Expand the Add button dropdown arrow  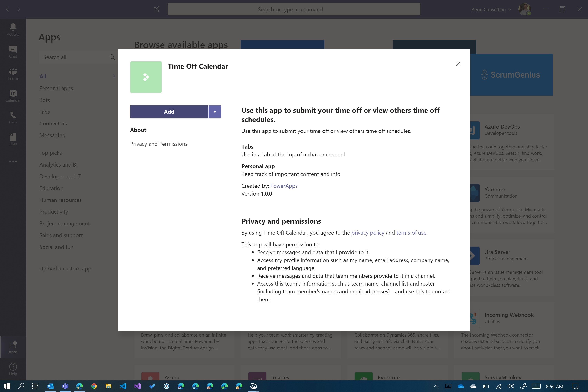pyautogui.click(x=214, y=112)
